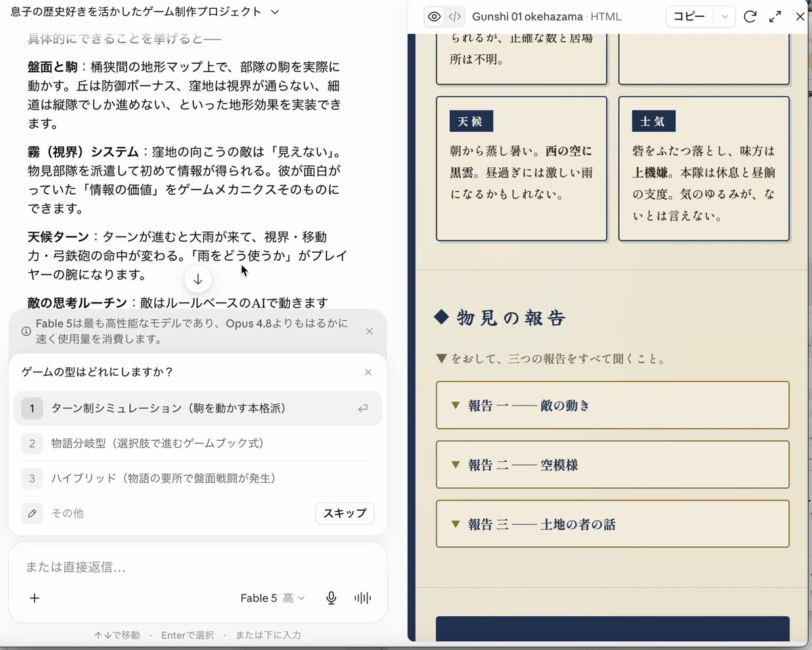Start voice mode waveform icon
The width and height of the screenshot is (812, 650).
363,598
